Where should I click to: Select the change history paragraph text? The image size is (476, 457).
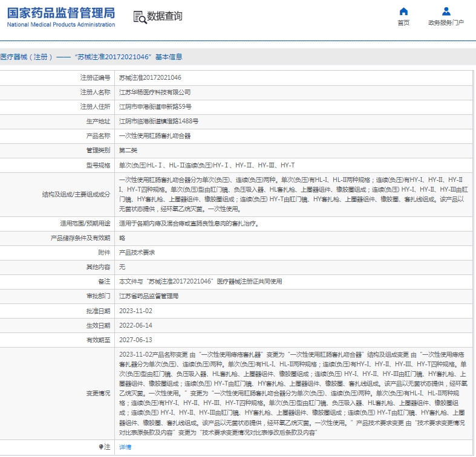click(293, 394)
